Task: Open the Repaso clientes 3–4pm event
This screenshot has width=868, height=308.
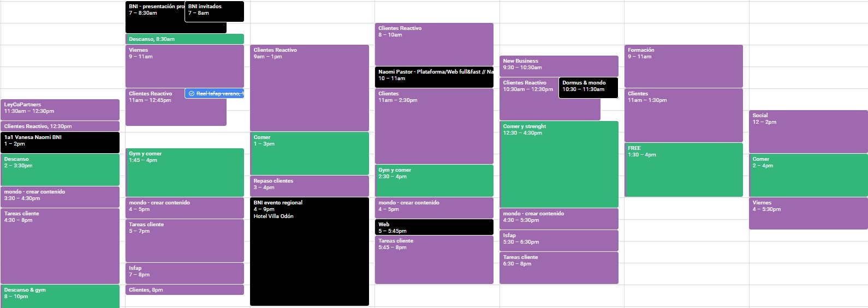Action: [309, 185]
